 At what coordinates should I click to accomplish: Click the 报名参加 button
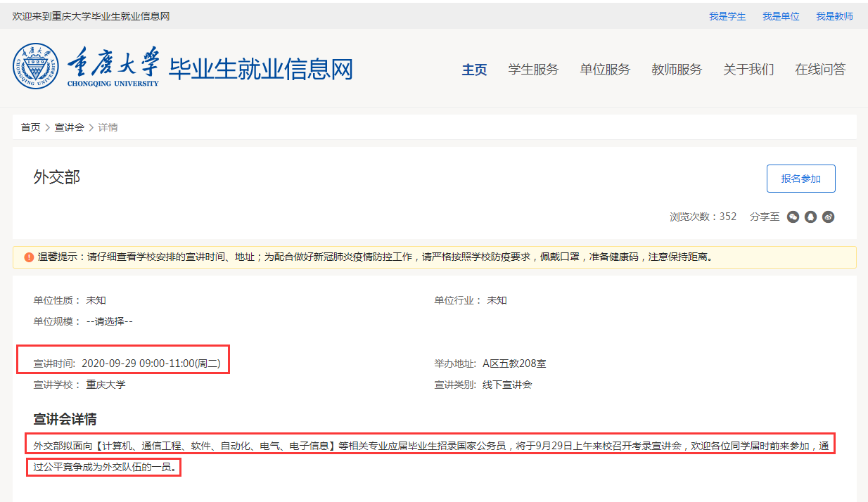pyautogui.click(x=800, y=179)
